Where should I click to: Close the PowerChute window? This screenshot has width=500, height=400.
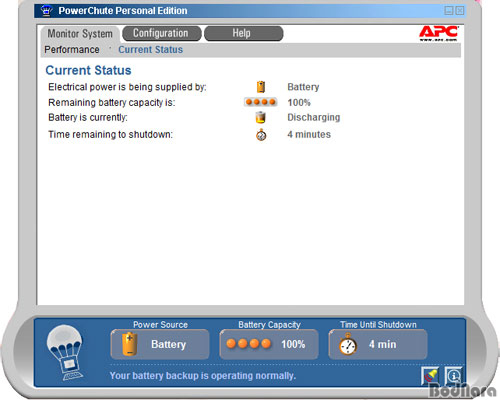pos(460,11)
